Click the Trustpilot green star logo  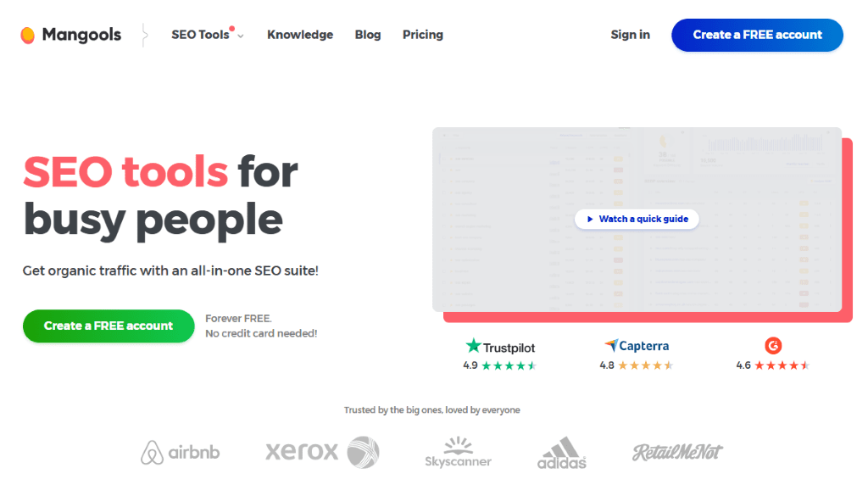(473, 346)
